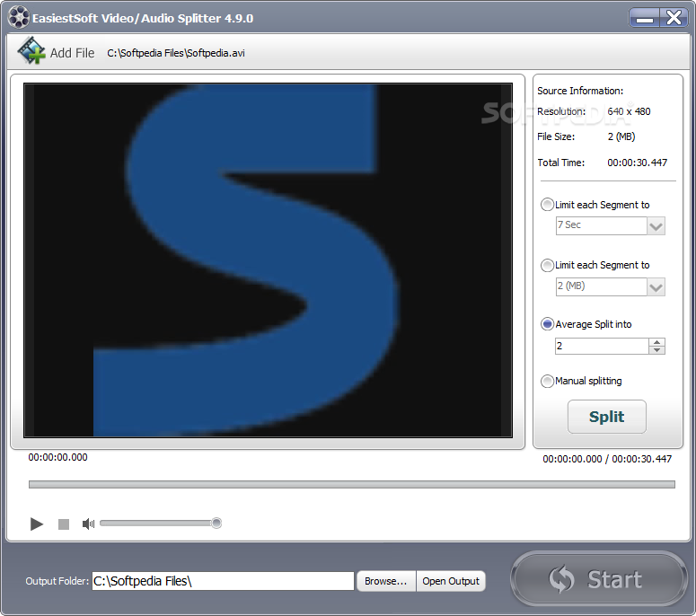This screenshot has width=696, height=616.
Task: Click the video seek progress bar
Action: 351,484
